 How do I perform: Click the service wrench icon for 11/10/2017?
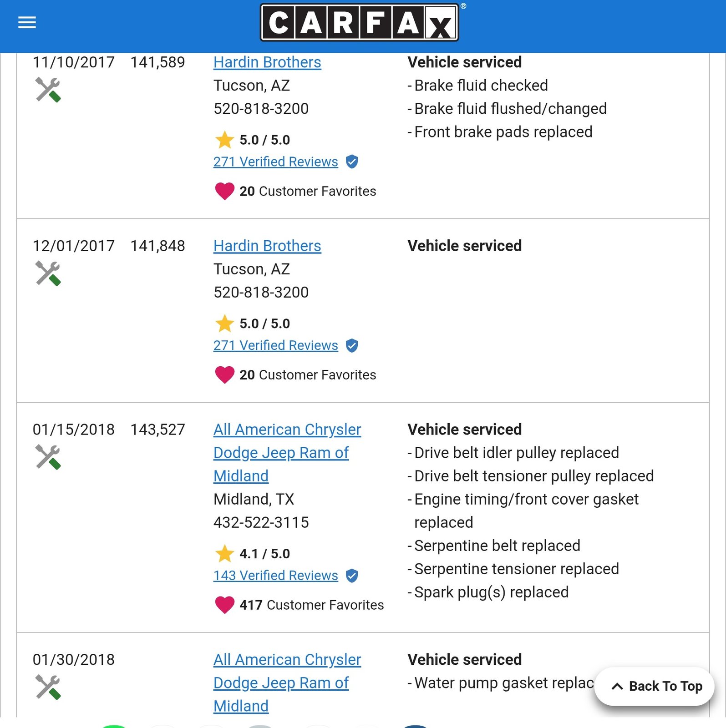[x=48, y=90]
